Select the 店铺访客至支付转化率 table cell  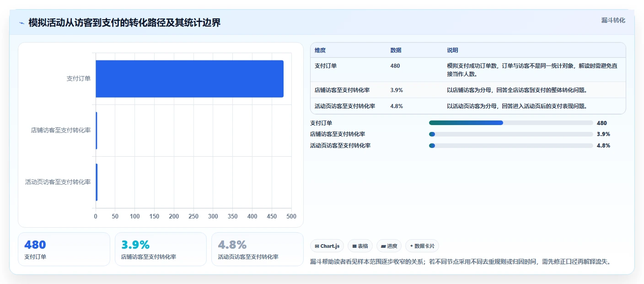[x=342, y=90]
